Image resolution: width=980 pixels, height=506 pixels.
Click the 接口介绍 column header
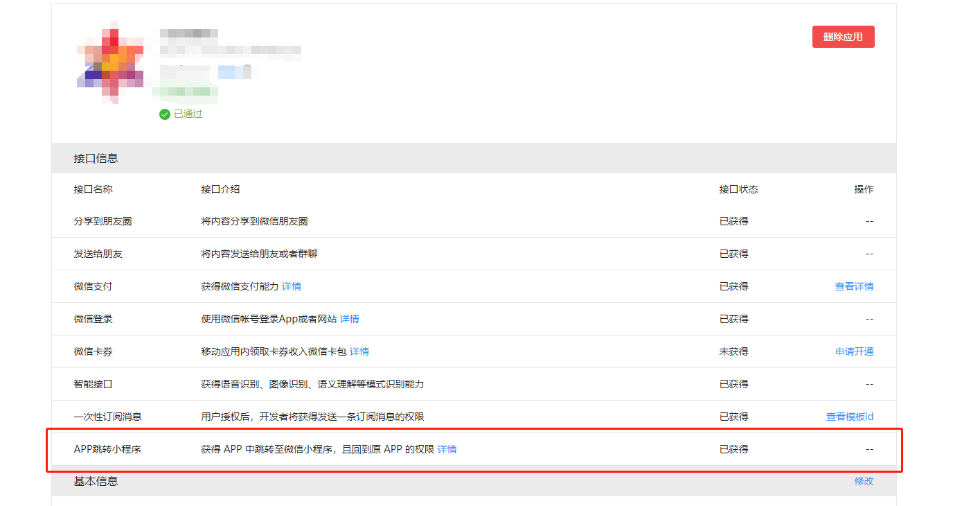coord(221,189)
